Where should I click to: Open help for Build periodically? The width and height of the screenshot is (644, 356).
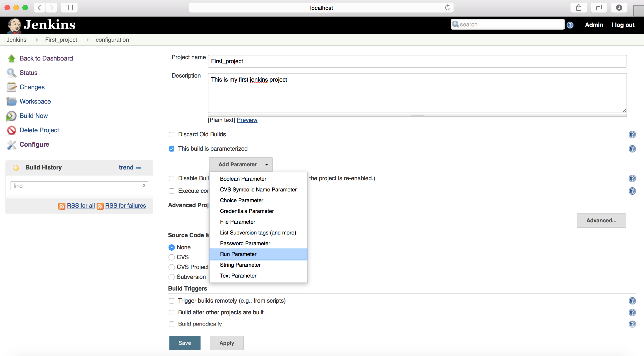[632, 324]
